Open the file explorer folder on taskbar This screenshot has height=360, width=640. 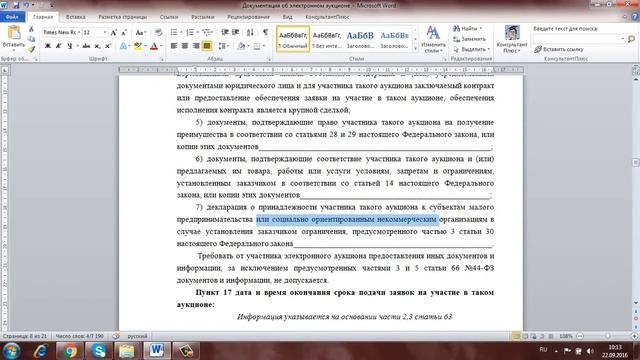tap(127, 351)
